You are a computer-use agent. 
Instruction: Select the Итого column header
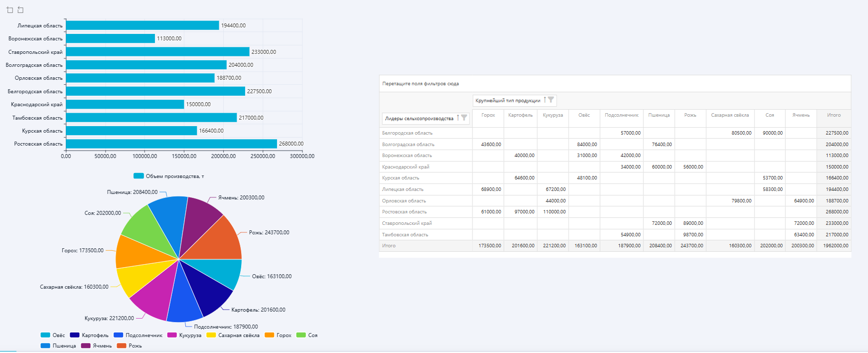pos(834,115)
